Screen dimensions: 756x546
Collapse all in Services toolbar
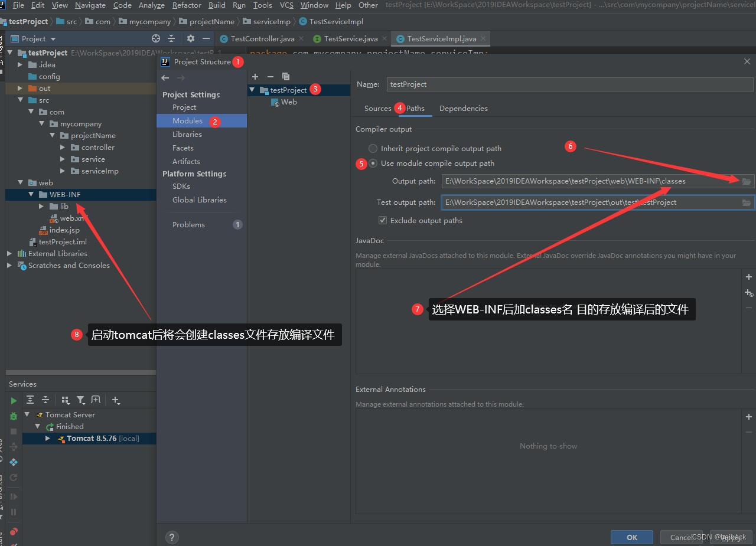pos(45,400)
